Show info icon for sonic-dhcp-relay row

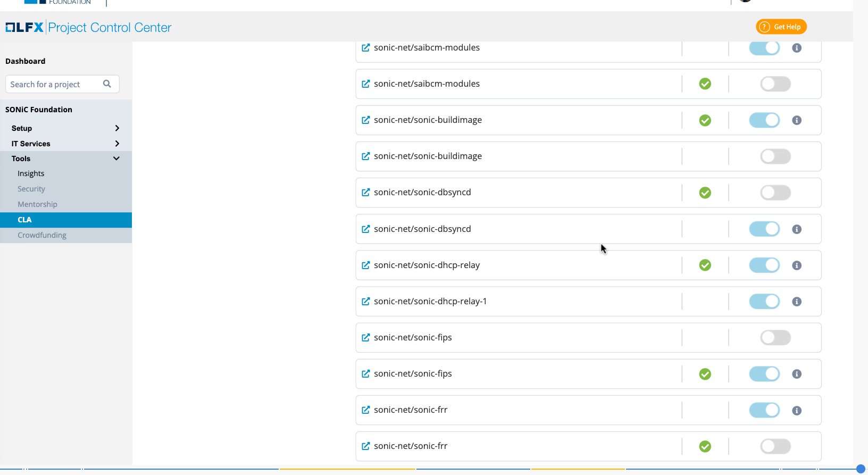[797, 265]
